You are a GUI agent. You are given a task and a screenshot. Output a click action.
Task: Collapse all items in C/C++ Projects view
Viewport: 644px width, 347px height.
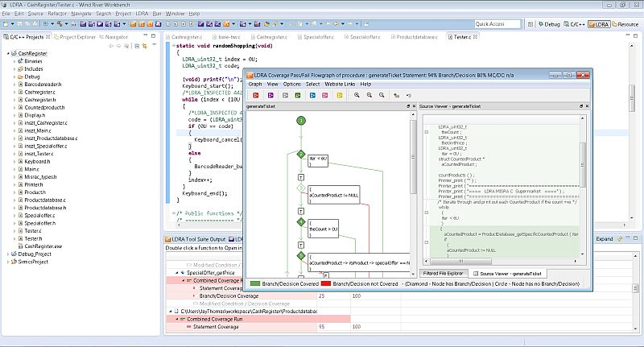137,46
